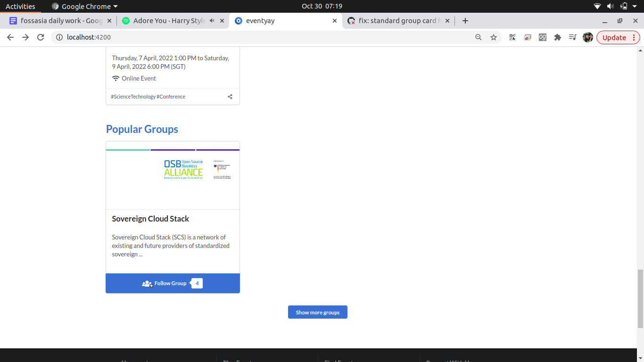Click the follower count badge 4
The image size is (644, 362).
coord(197,283)
